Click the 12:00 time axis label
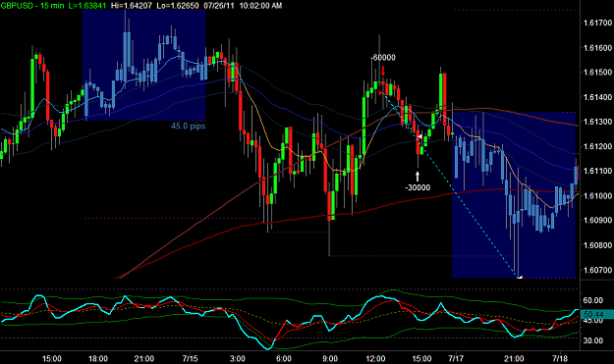Screen dimensions: 614x364 pos(375,358)
